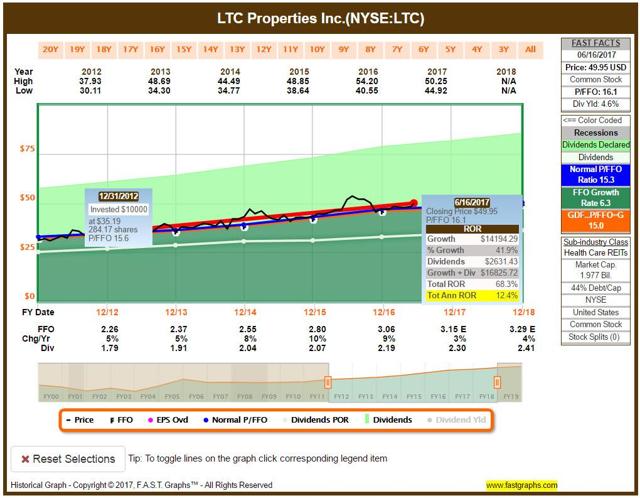Click the Dividends Declared color legend
This screenshot has height=498, width=640.
(x=596, y=145)
